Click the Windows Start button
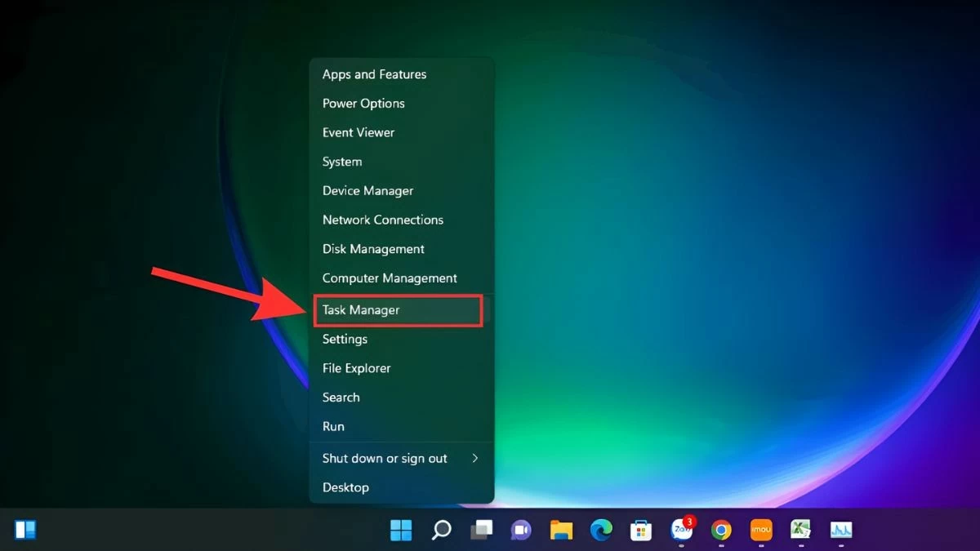The height and width of the screenshot is (551, 980). [x=401, y=531]
